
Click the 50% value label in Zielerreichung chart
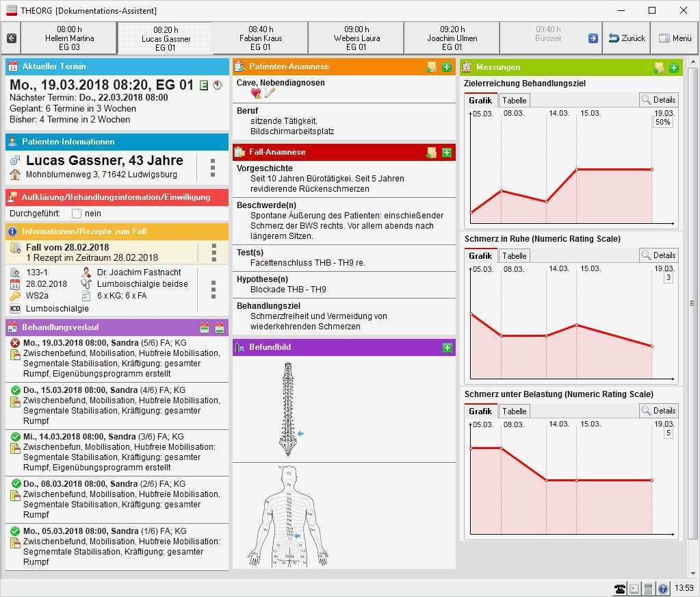tap(662, 123)
